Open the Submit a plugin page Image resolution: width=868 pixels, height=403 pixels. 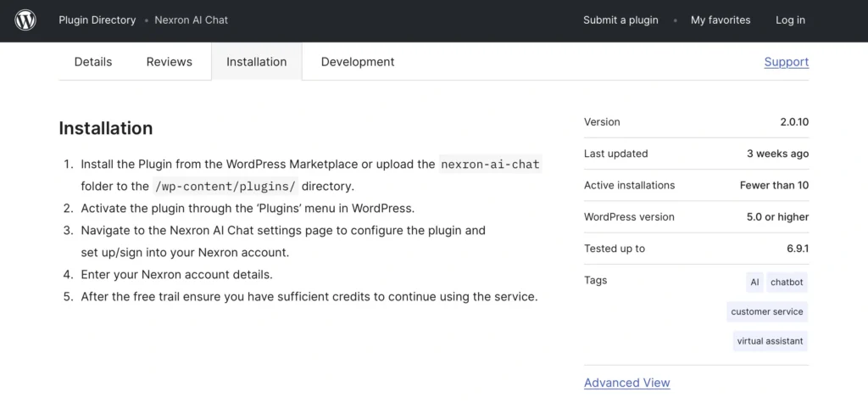620,20
